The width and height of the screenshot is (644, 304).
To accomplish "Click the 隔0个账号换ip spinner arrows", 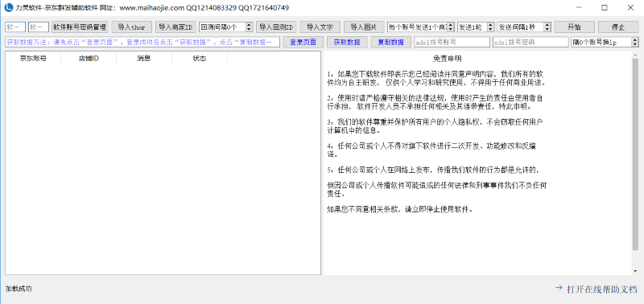I will click(635, 42).
